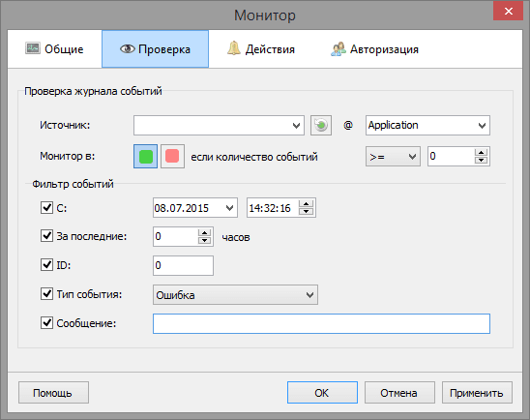Image resolution: width=530 pixels, height=420 pixels.
Task: Open the Application log dropdown
Action: coord(427,126)
